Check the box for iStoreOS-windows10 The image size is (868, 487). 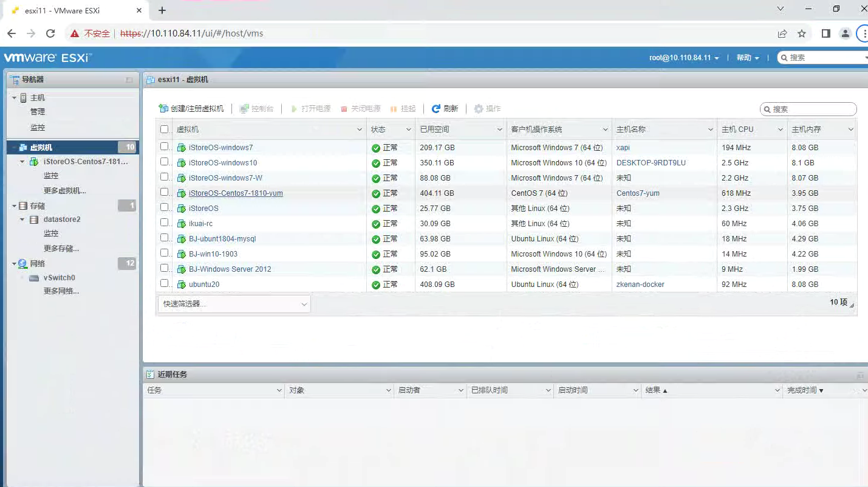tap(164, 162)
